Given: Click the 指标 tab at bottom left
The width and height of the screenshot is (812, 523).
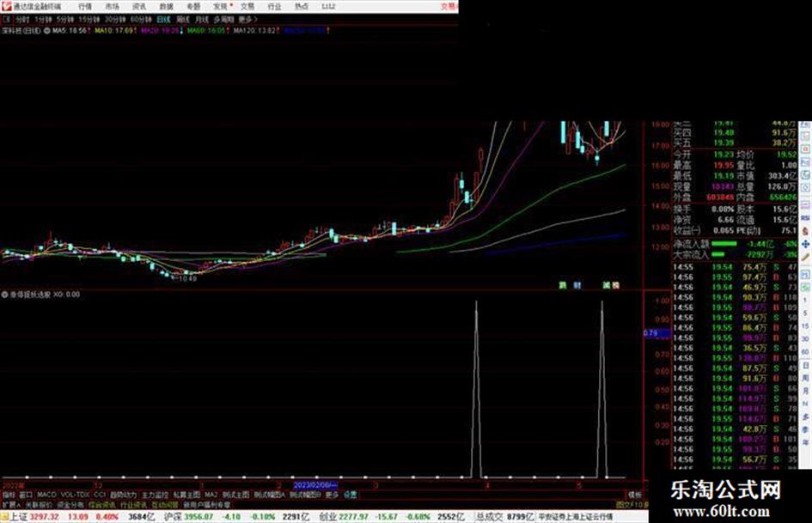Looking at the screenshot, I should click(9, 495).
